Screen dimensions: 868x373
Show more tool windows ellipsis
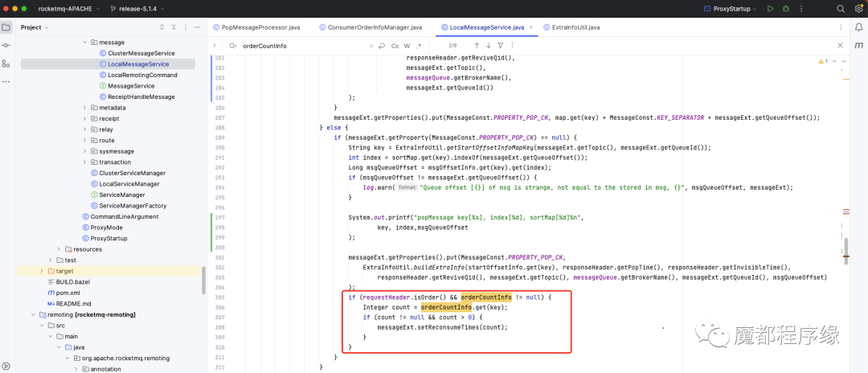click(x=6, y=82)
